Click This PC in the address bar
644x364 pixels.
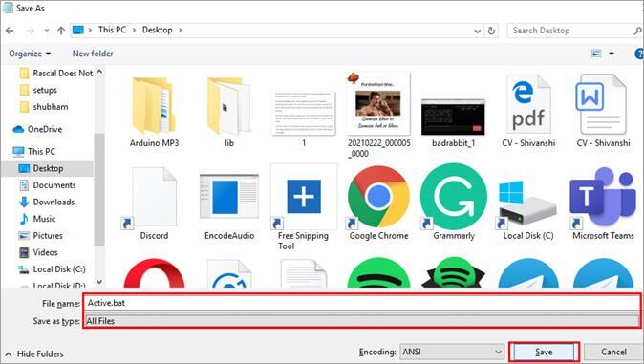pos(112,30)
